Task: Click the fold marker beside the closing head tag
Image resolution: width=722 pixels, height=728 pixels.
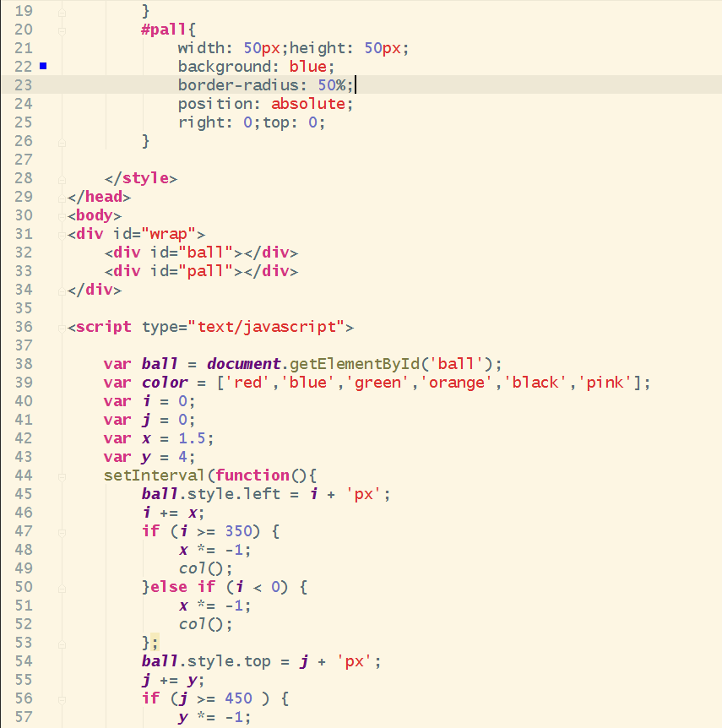Action: [x=62, y=198]
